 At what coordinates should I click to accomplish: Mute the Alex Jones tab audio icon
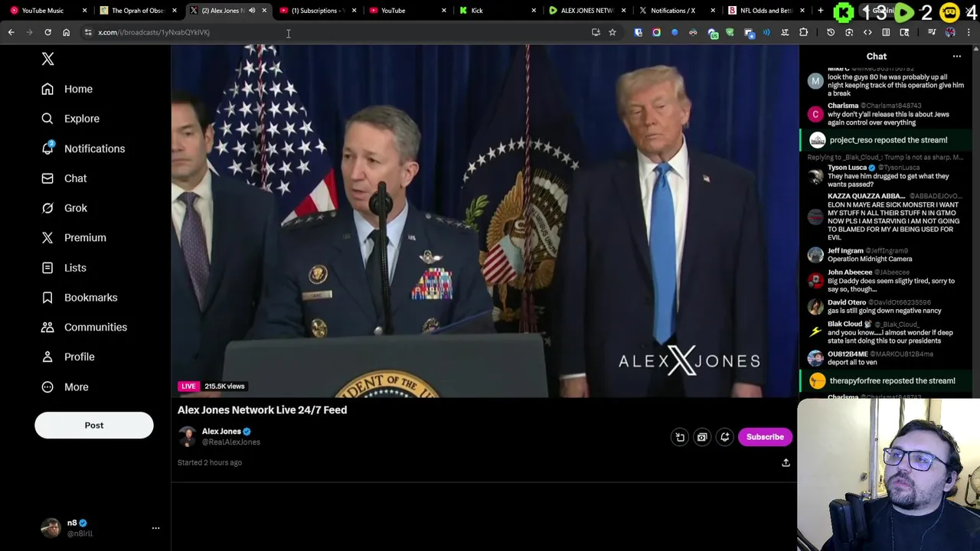coord(252,11)
